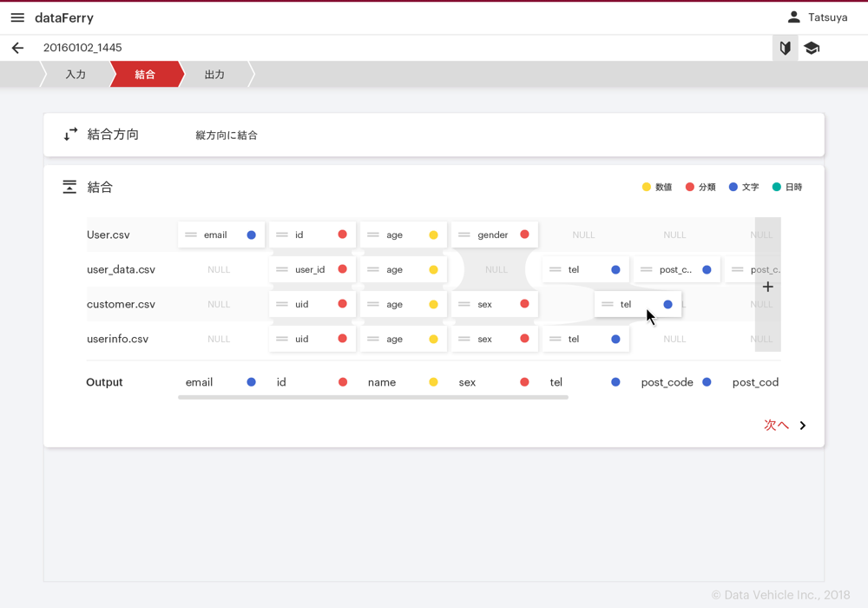Grab the handle on userinfo.csv tel chip
Screen dimensions: 868x608
[x=556, y=339]
